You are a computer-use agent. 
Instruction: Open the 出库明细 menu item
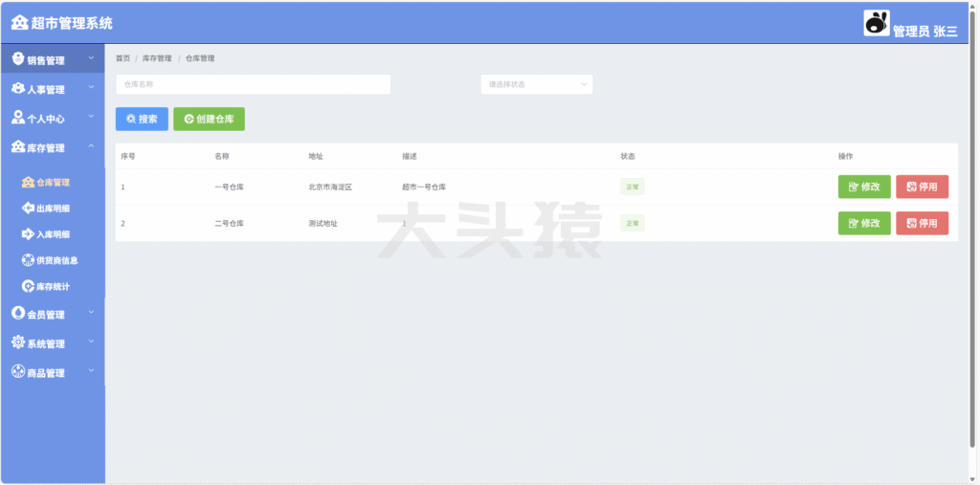(x=53, y=209)
